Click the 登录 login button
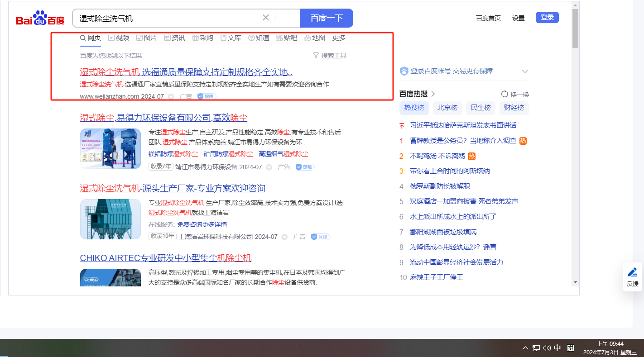644x357 pixels. (547, 18)
